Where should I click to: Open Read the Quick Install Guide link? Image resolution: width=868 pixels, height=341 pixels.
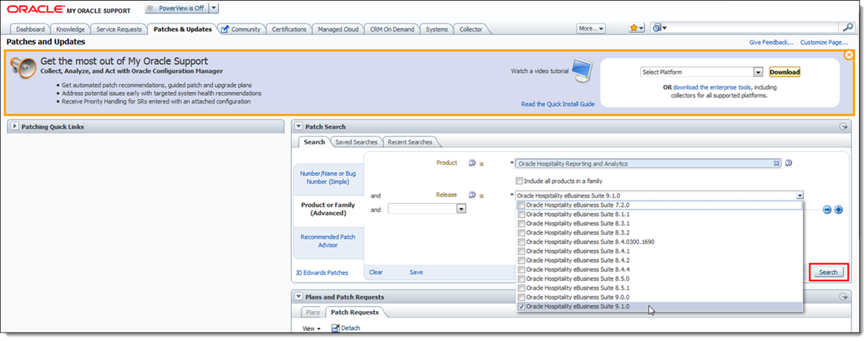coord(557,104)
